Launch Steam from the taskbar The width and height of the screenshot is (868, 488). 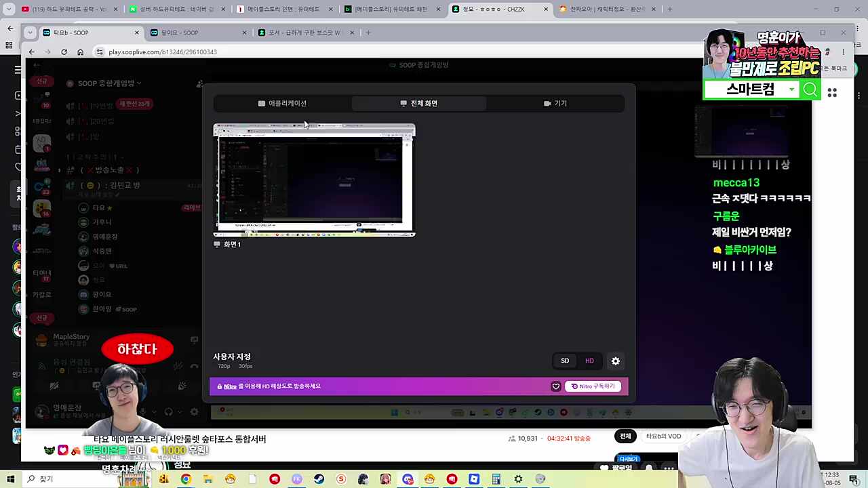[x=319, y=479]
